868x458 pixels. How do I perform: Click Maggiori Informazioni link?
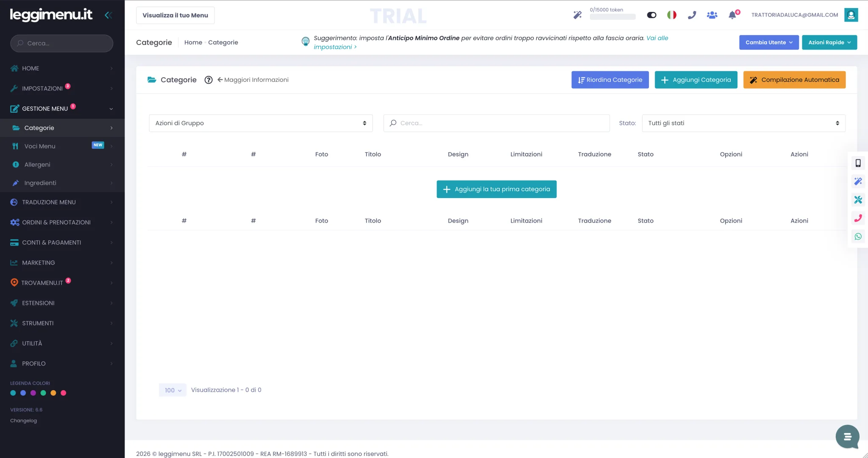tap(253, 80)
